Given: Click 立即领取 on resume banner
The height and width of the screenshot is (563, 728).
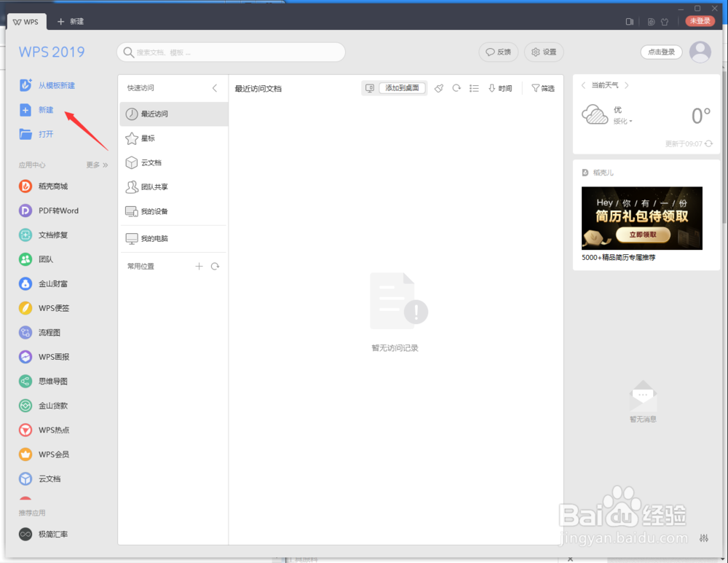Looking at the screenshot, I should click(643, 235).
